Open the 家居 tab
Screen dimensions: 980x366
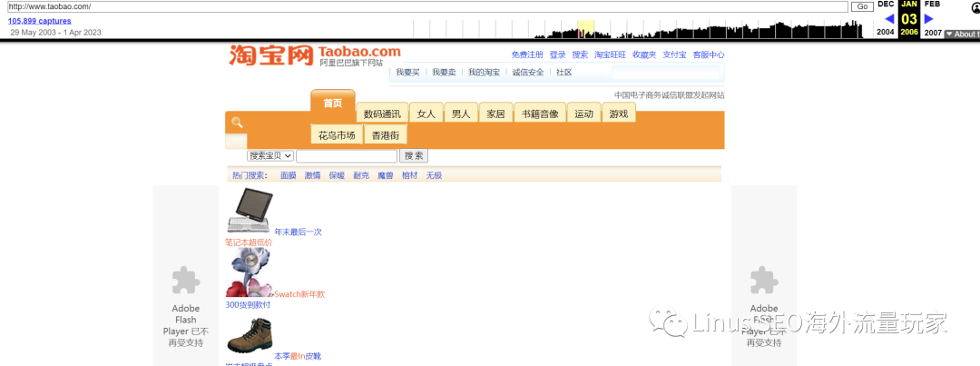click(495, 114)
